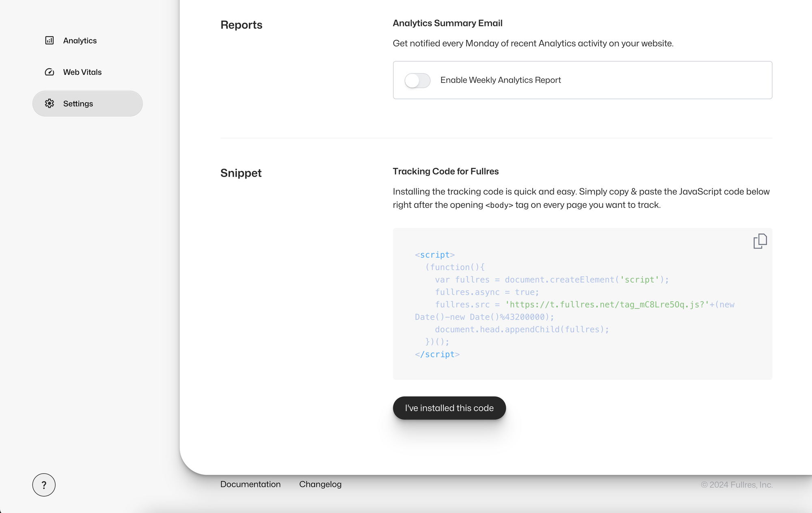Viewport: 812px width, 513px height.
Task: Enable the Weekly Analytics Report toggle
Action: (417, 80)
